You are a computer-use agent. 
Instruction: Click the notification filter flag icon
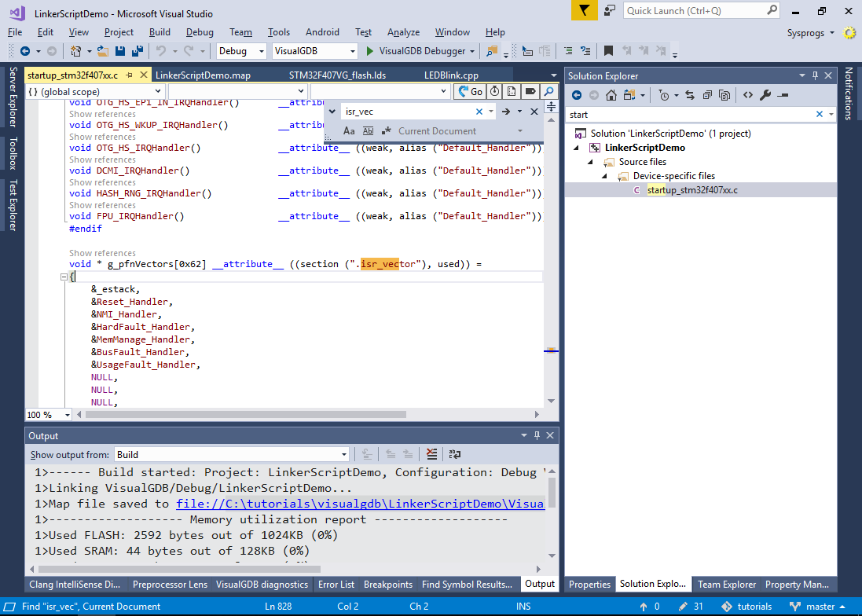tap(584, 10)
